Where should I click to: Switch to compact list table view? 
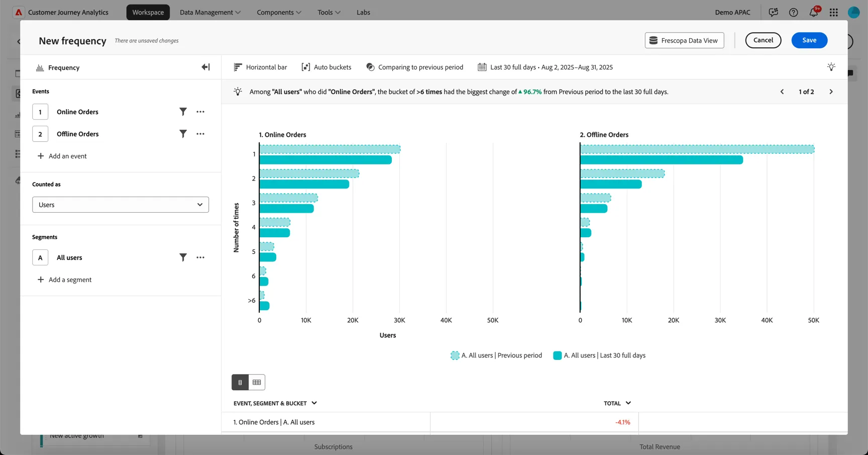point(240,382)
